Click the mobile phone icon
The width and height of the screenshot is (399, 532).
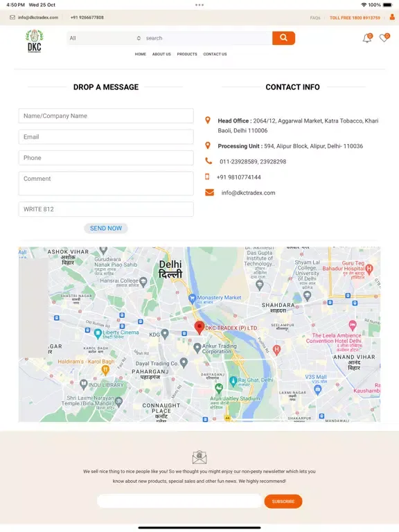(x=207, y=177)
